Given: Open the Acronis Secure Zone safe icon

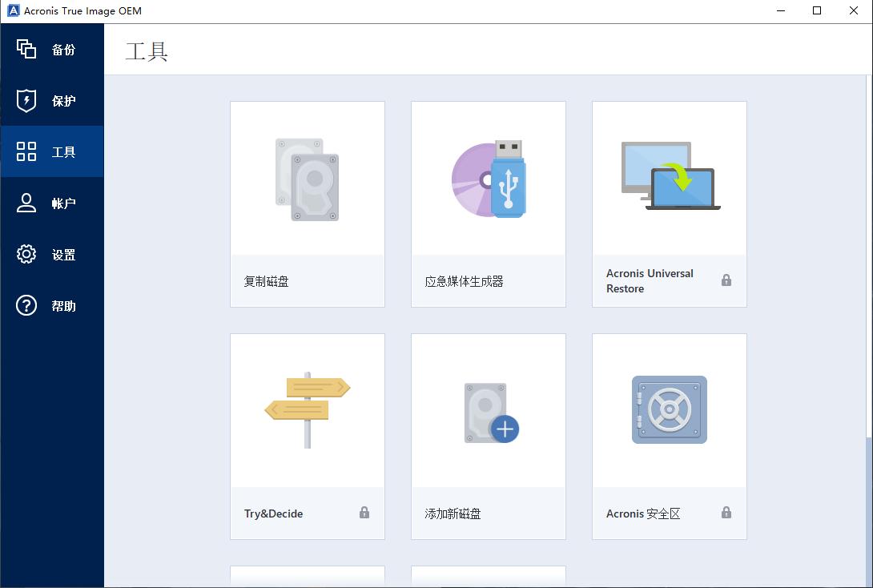Looking at the screenshot, I should [x=670, y=409].
